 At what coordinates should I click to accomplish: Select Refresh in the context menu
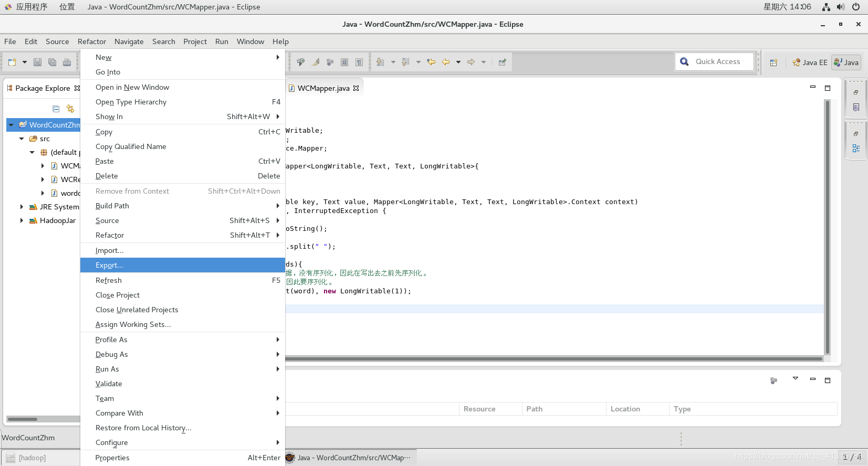click(x=182, y=280)
